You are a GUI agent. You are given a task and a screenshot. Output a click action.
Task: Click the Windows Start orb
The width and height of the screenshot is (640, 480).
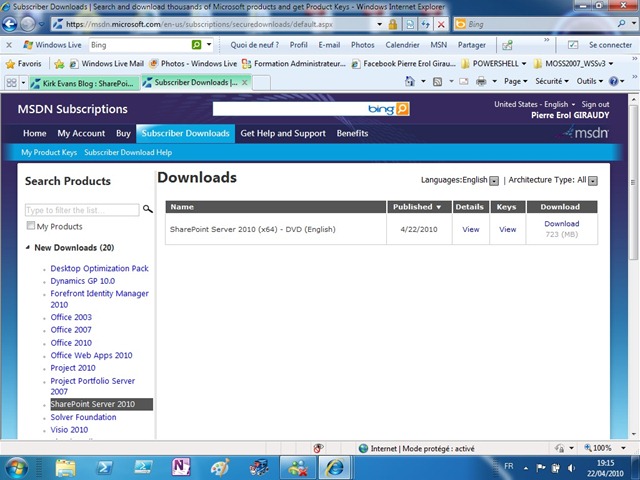pos(16,468)
